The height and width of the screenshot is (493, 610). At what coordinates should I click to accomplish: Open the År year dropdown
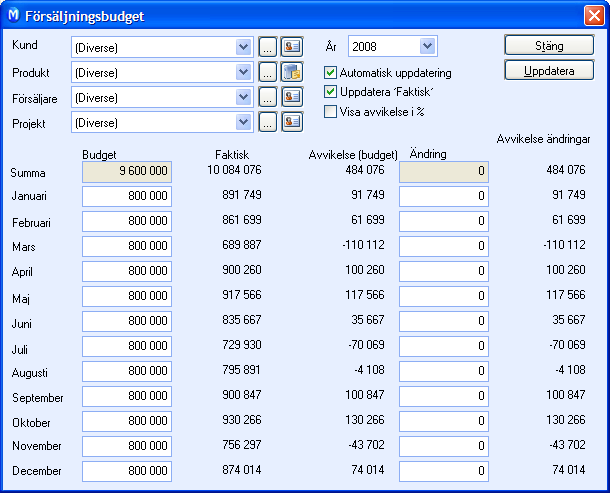(428, 46)
